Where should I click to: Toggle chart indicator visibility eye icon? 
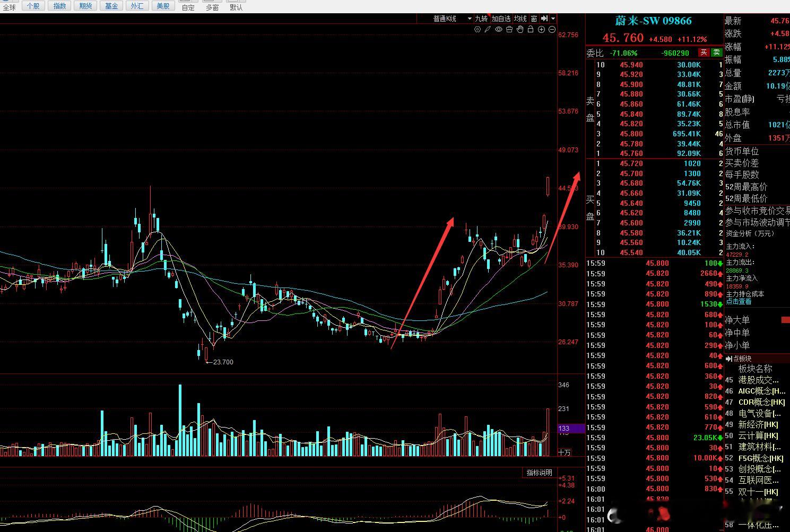coord(499,30)
